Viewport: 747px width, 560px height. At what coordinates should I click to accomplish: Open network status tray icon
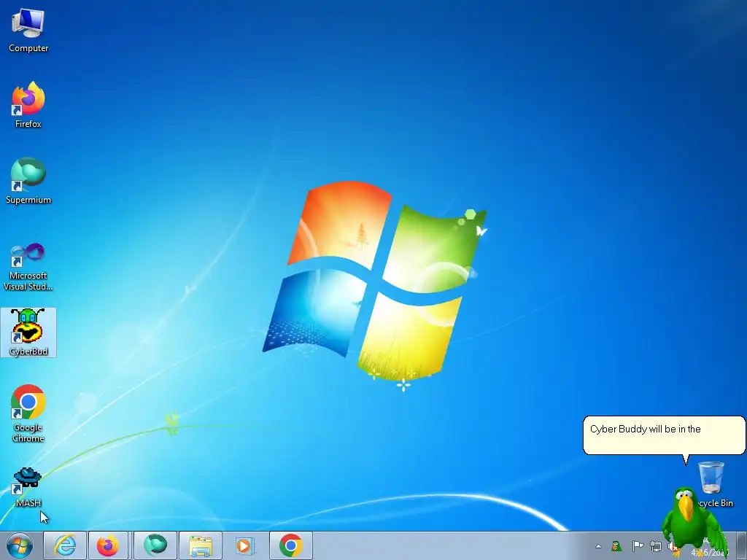coord(656,546)
